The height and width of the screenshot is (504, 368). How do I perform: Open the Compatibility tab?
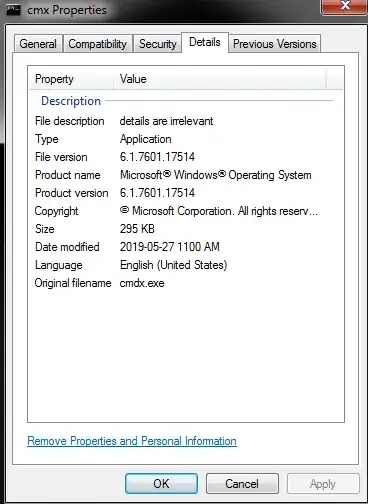point(98,44)
